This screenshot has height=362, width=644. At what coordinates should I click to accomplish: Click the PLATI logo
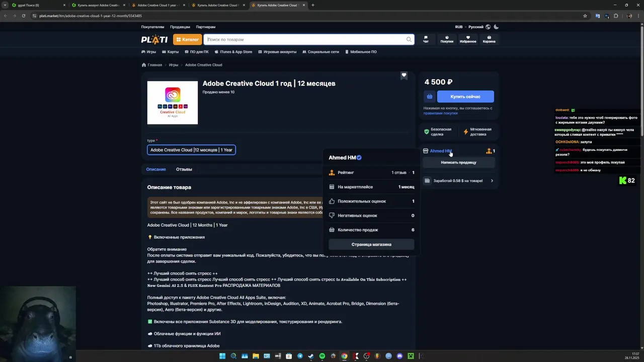(154, 39)
